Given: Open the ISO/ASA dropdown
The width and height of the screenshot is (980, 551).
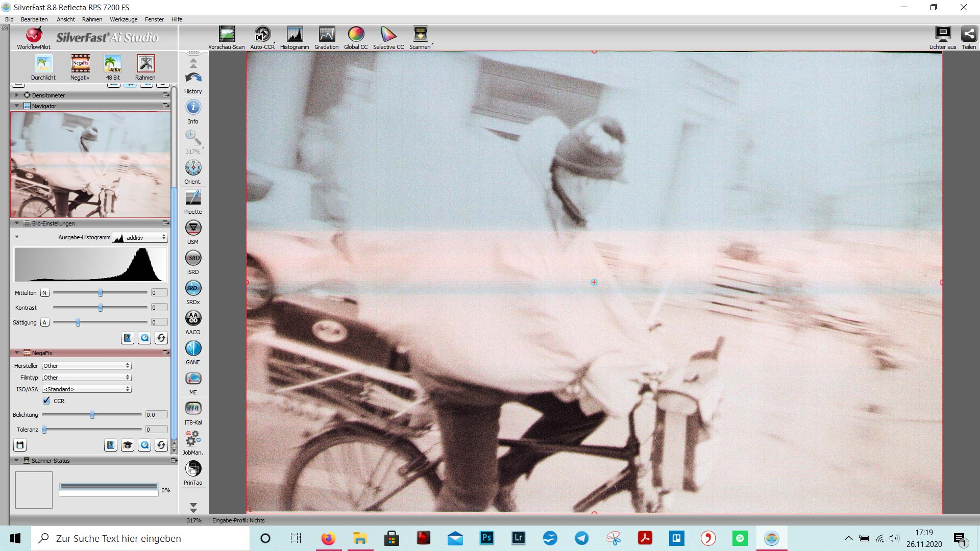Looking at the screenshot, I should (x=87, y=389).
